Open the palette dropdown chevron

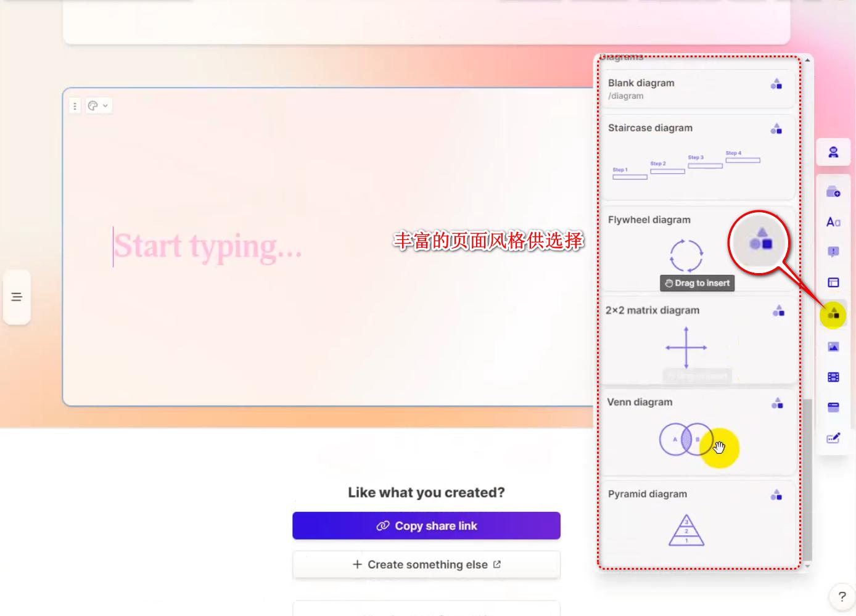click(105, 105)
